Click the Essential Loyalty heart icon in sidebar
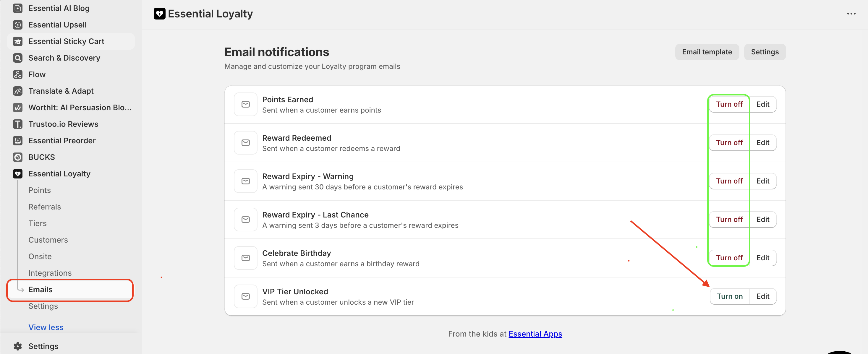Viewport: 868px width, 354px height. tap(17, 173)
